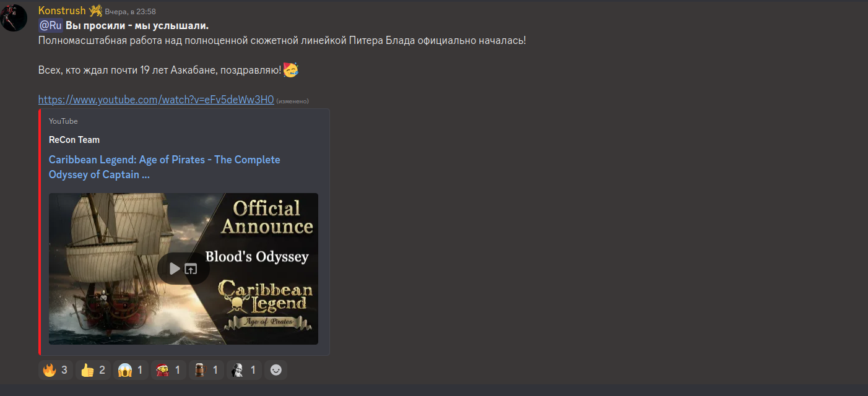Open the add reaction emoji picker
Viewport: 868px width, 396px height.
[x=276, y=370]
